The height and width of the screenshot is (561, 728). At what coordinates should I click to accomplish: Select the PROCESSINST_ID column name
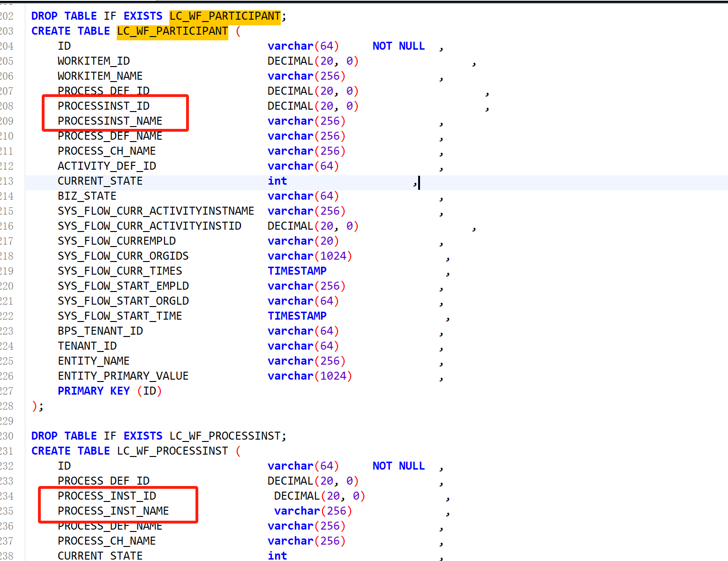tap(104, 106)
